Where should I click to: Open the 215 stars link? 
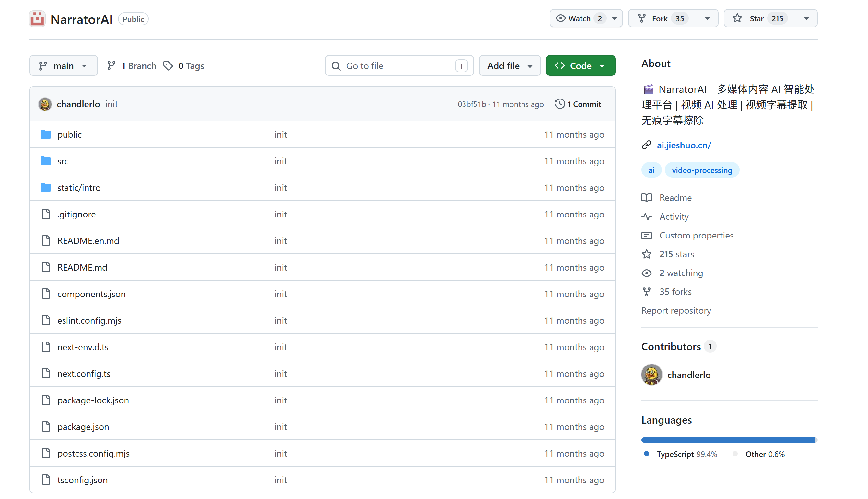pyautogui.click(x=677, y=254)
